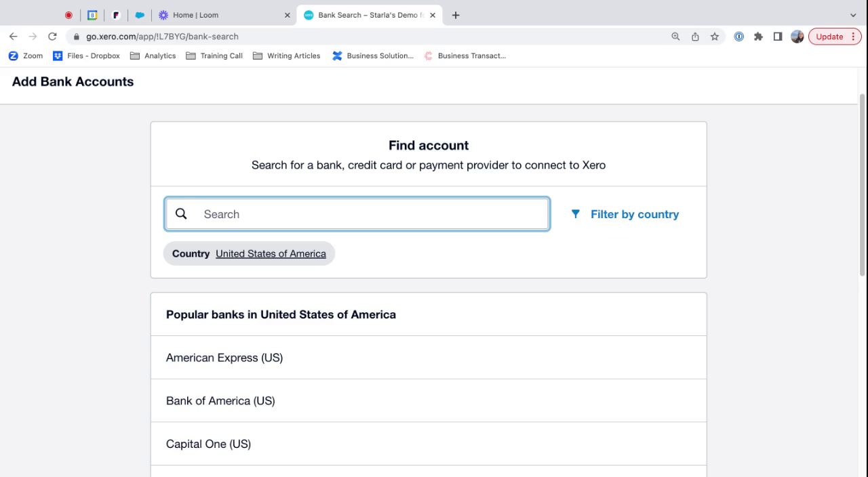Image resolution: width=868 pixels, height=477 pixels.
Task: Select Bank of America from popular banks
Action: (220, 400)
